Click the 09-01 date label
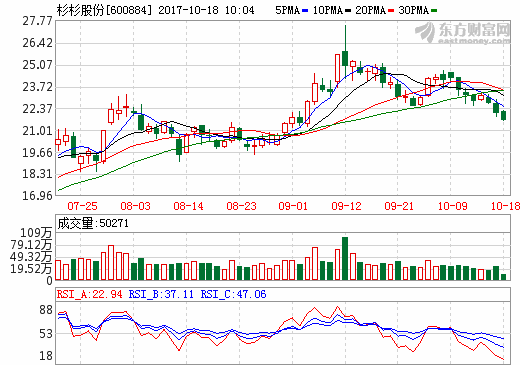 click(x=293, y=206)
